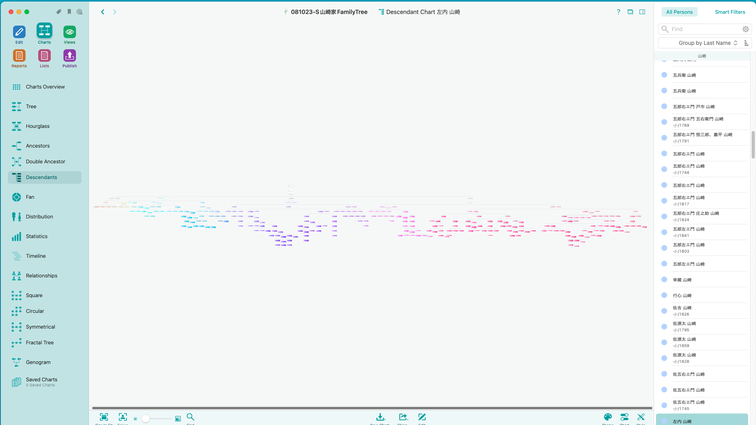
Task: Open the Edit section
Action: pos(19,34)
